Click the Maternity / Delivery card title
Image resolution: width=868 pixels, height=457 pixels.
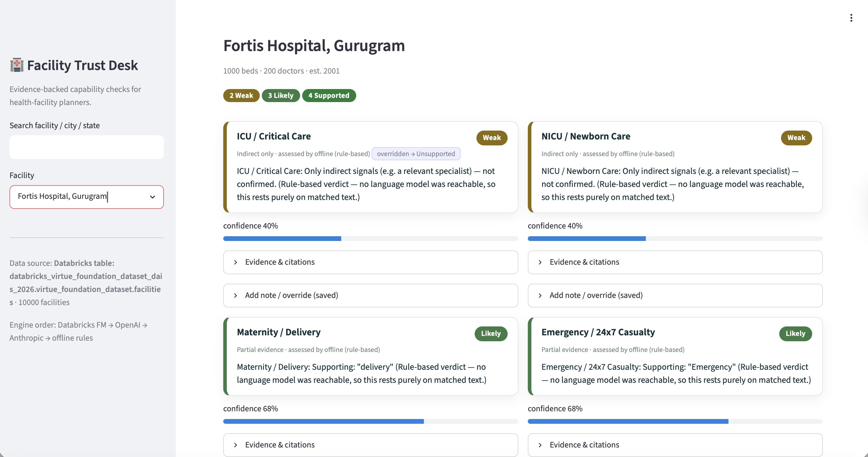(279, 332)
